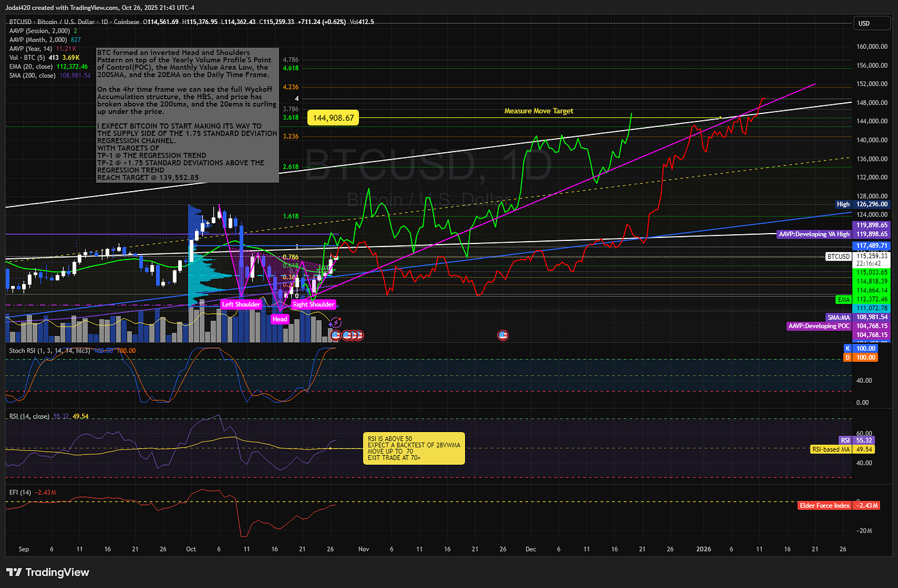The image size is (898, 588).
Task: Click the AAVP (Month, 2,000) indicator legend
Action: (x=45, y=39)
